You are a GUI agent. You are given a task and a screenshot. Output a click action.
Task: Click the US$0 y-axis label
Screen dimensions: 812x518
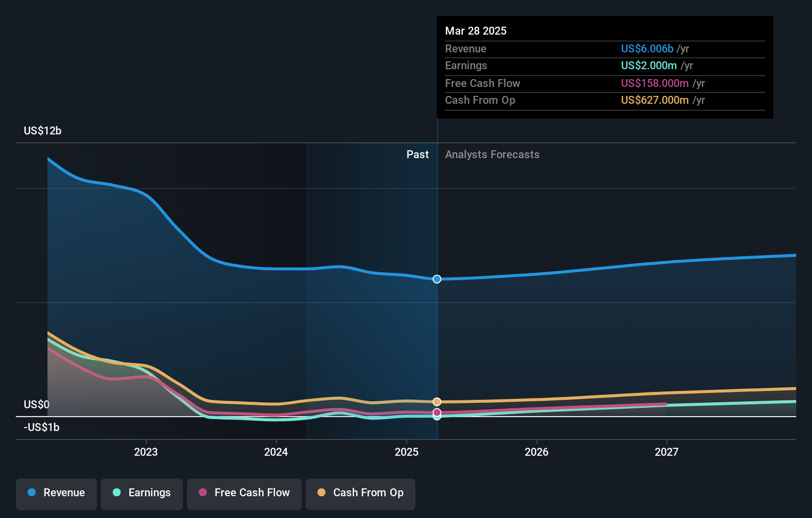click(x=37, y=404)
